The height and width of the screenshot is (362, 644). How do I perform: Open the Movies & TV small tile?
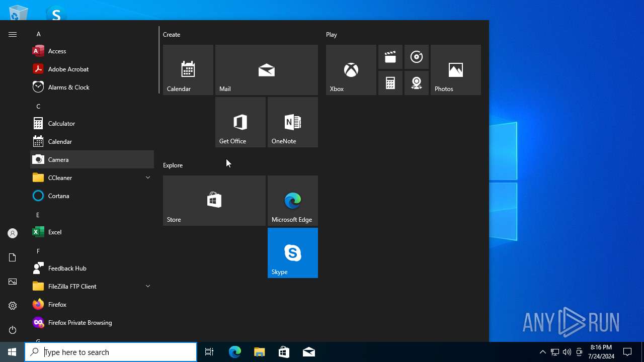tap(390, 57)
